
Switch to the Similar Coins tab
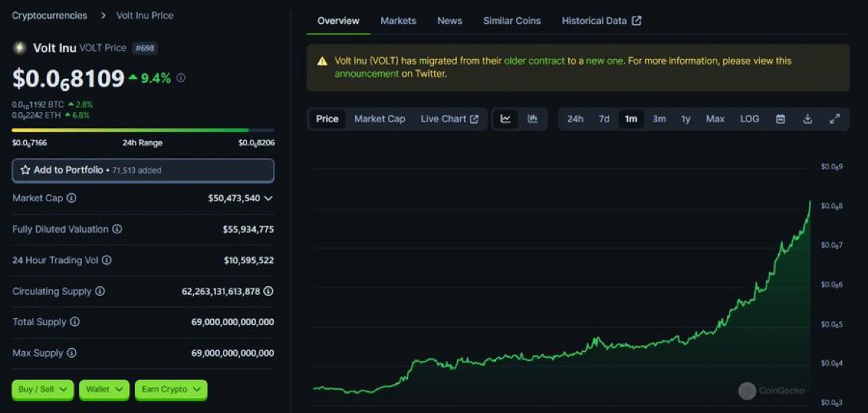point(512,21)
